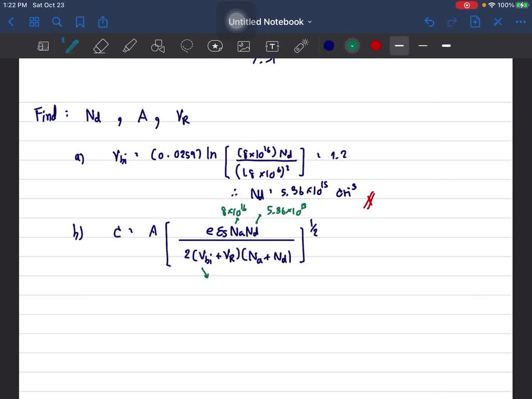
Task: Switch to the thin stroke width
Action: point(422,46)
